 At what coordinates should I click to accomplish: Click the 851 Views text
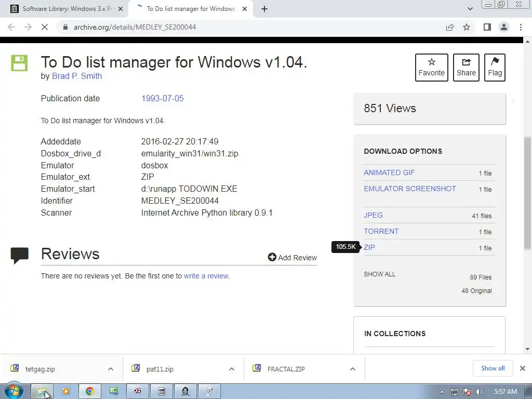tap(390, 108)
